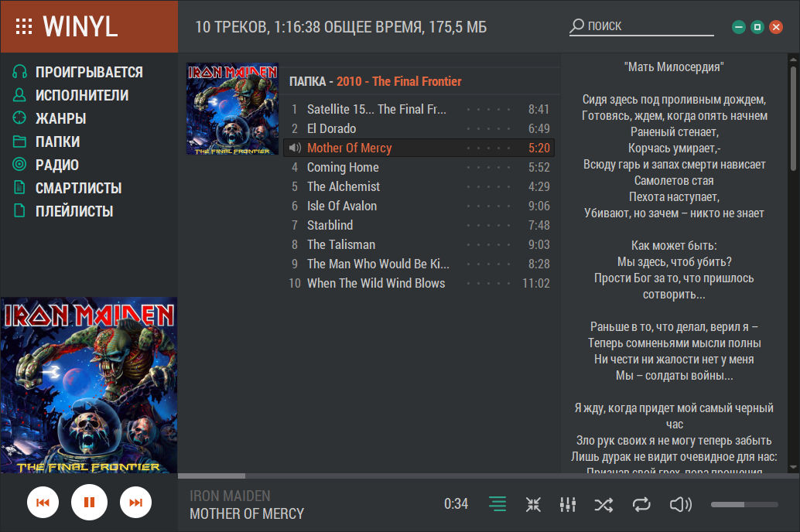Click the 11:02 duration of track 10

535,284
